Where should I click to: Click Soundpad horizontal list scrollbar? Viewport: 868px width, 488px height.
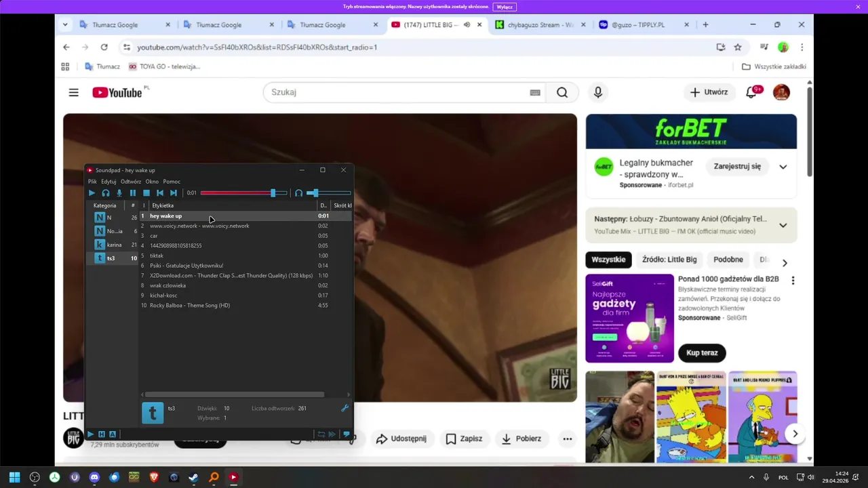pyautogui.click(x=235, y=394)
